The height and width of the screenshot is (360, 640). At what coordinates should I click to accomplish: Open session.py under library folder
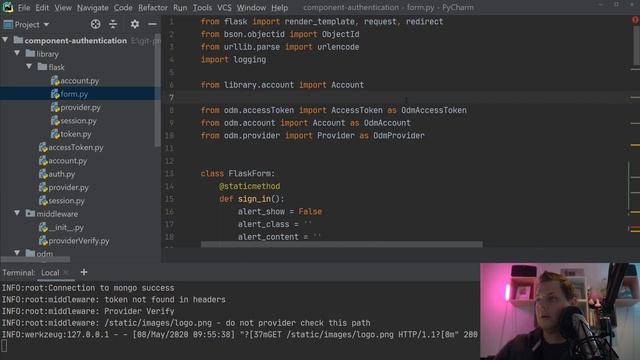(66, 201)
